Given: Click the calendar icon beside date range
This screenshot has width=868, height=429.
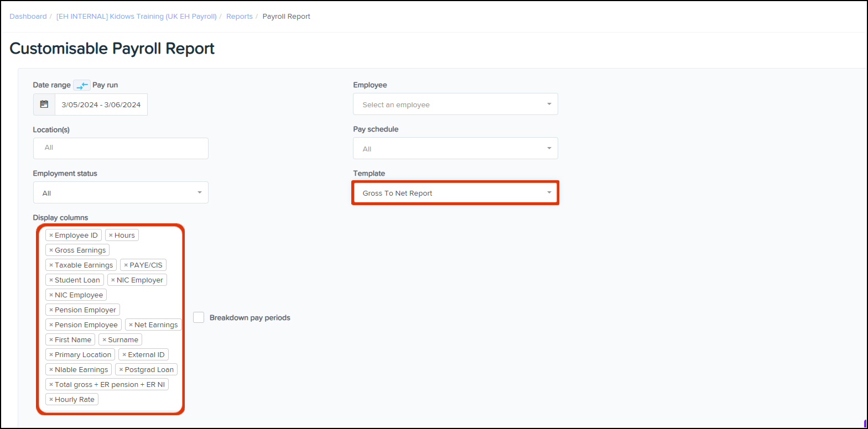Looking at the screenshot, I should pos(44,104).
